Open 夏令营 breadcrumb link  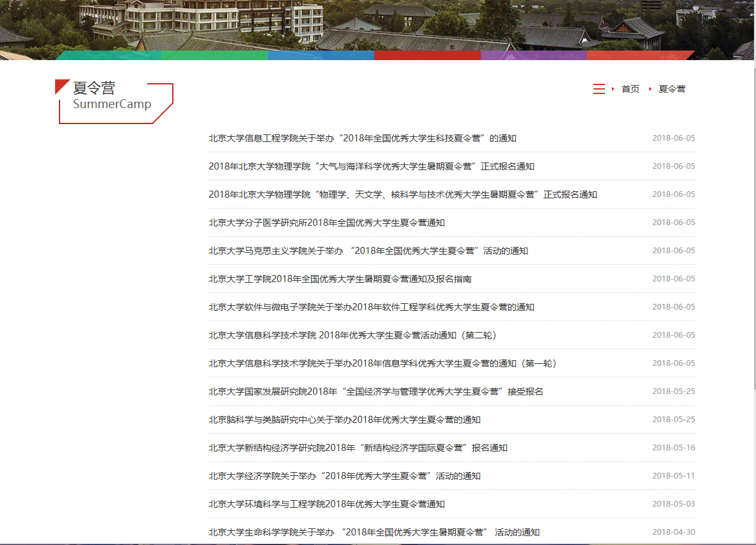[x=672, y=89]
